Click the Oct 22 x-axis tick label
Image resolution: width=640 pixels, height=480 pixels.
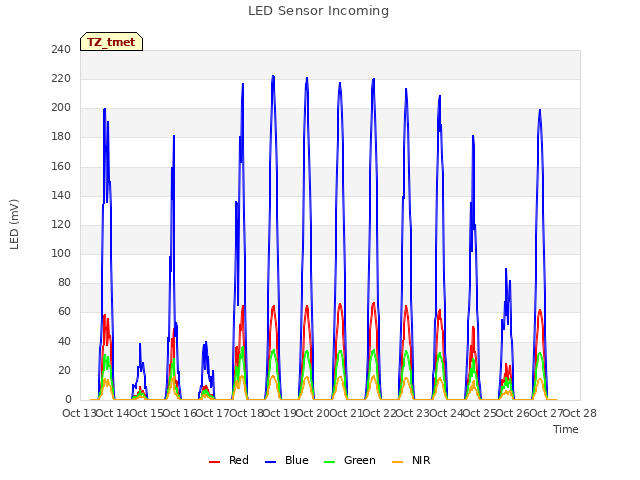click(380, 413)
